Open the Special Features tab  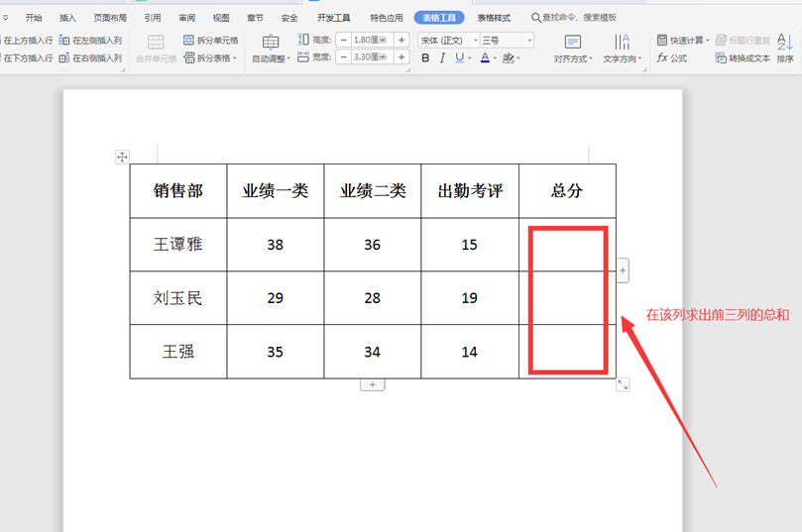387,18
